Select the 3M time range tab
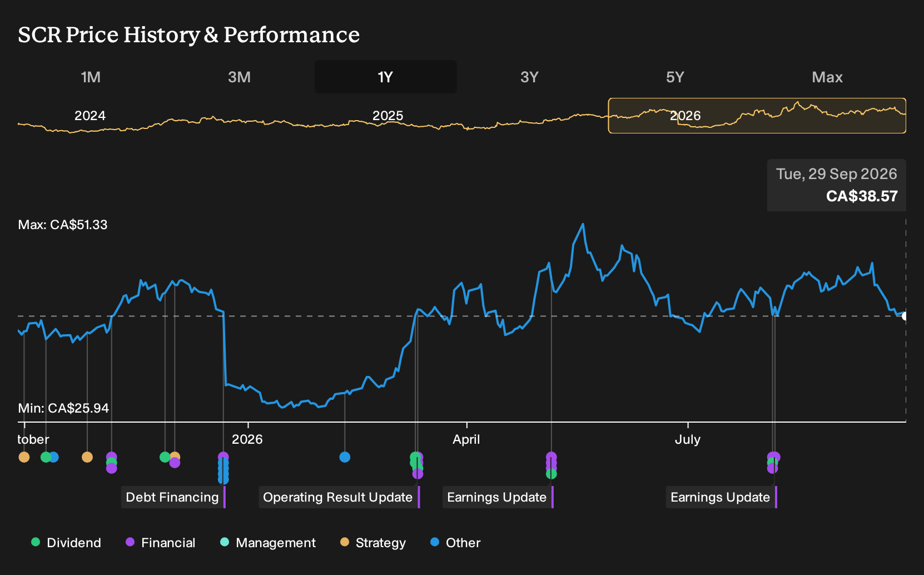This screenshot has width=924, height=575. (x=239, y=77)
